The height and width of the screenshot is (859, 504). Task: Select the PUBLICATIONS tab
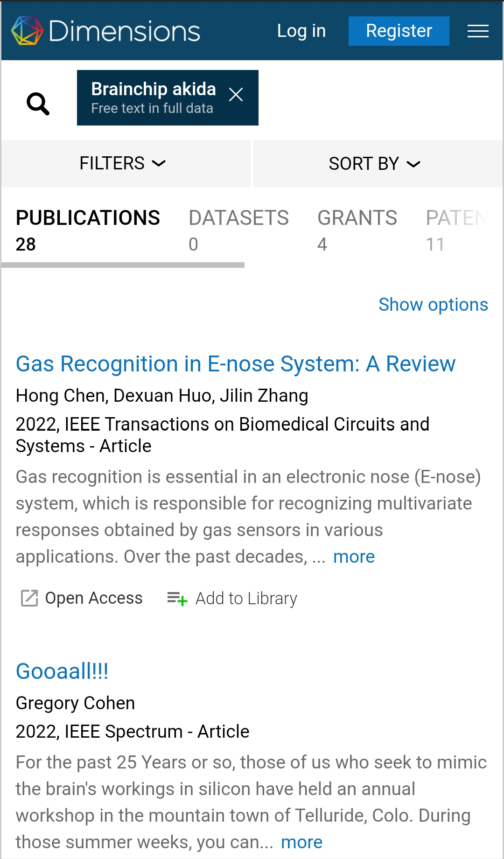coord(88,231)
